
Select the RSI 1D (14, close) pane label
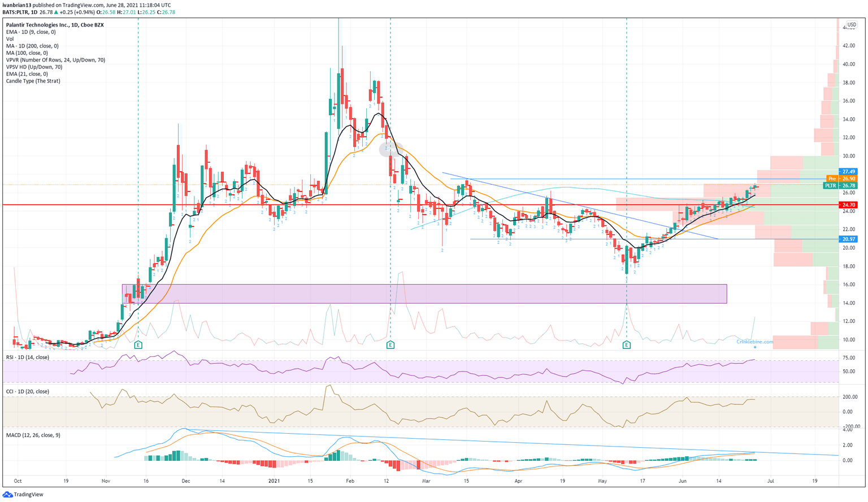pyautogui.click(x=28, y=357)
